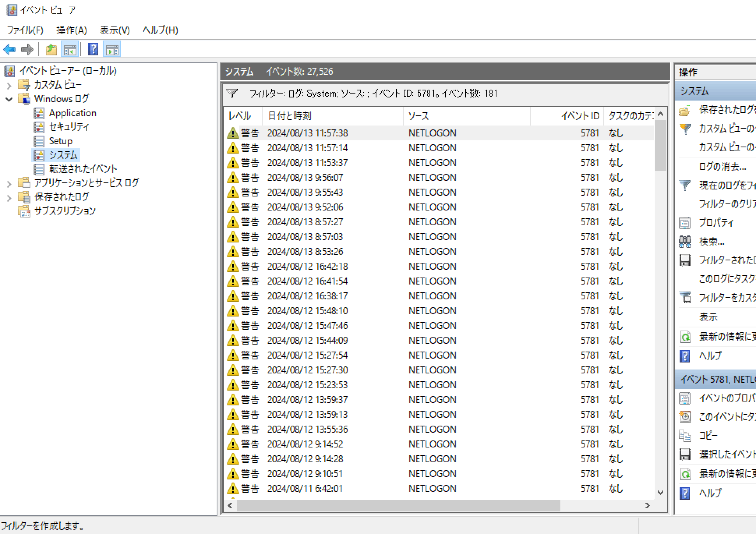
Task: Select the セキュリティ log in tree
Action: pyautogui.click(x=69, y=127)
